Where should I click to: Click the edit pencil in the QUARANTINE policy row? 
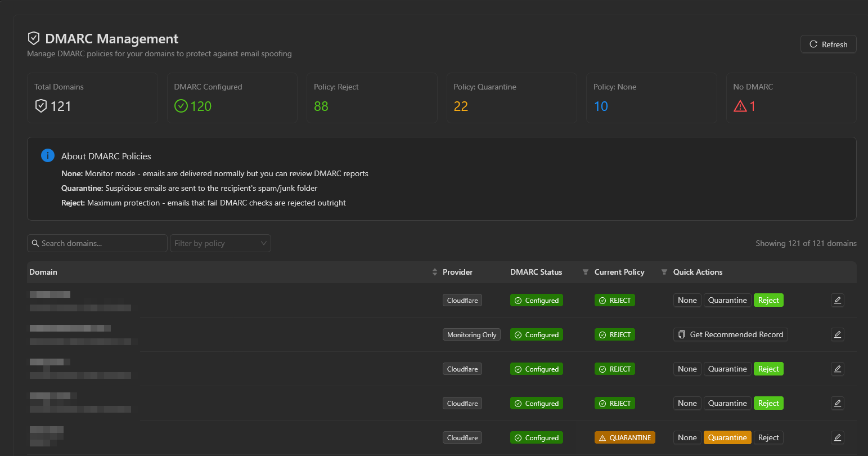[x=838, y=437]
